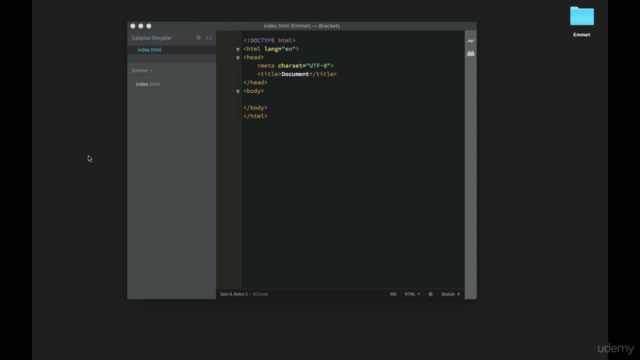Click on the DOCTYPE html line
The image size is (640, 360).
(269, 40)
